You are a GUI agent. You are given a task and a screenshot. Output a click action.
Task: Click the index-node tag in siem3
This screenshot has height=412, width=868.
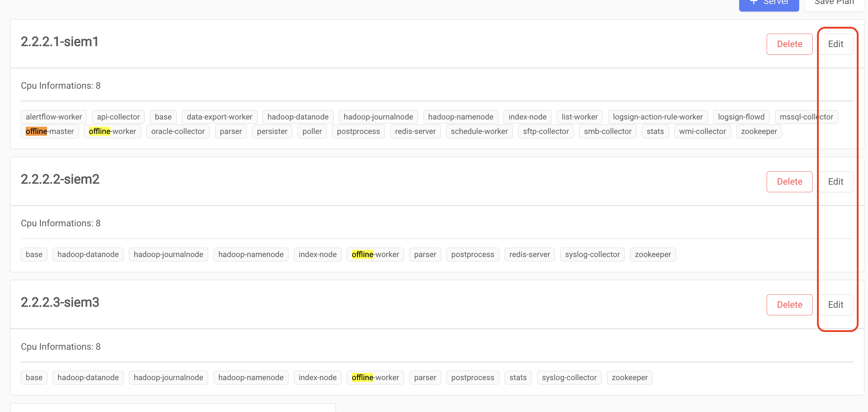[317, 378]
